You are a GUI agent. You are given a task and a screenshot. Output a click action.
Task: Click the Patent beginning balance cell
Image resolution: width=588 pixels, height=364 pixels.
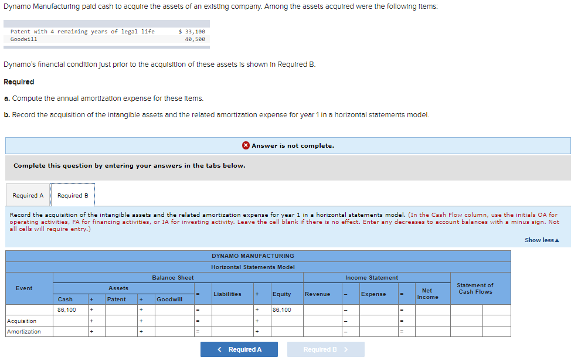coord(121,309)
